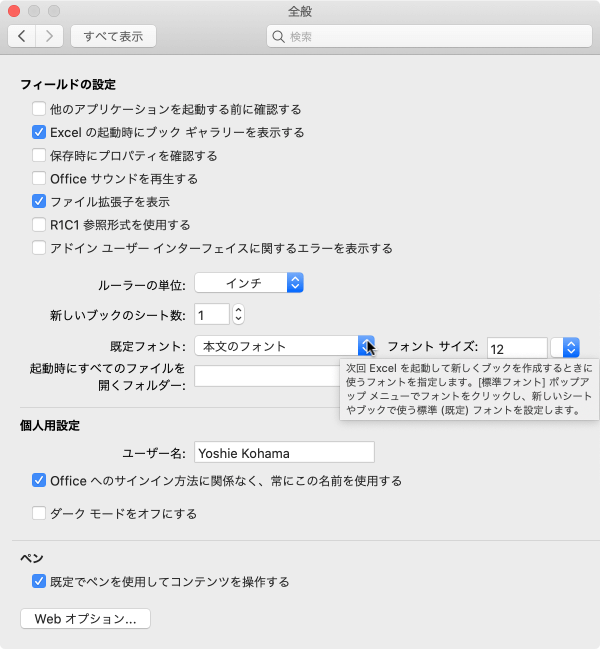
Task: Uncheck Excel の起動時にブック ギャラリーを表示する
Action: [x=39, y=132]
